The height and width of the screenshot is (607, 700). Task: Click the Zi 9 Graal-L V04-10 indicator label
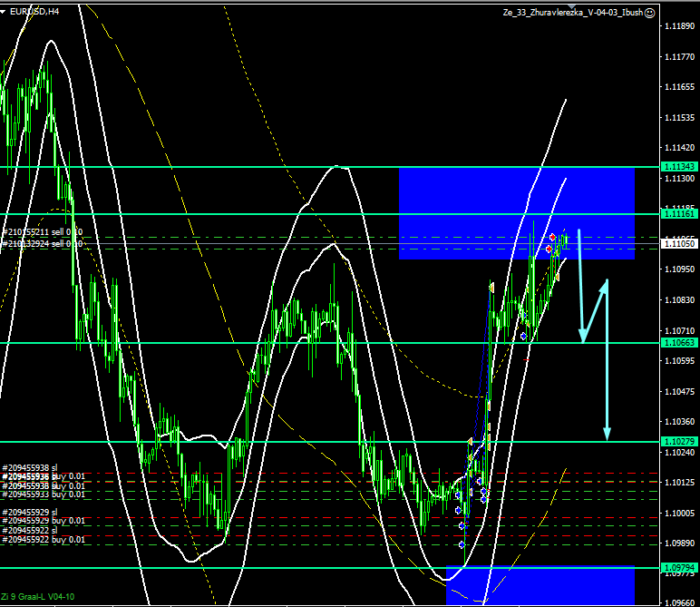coord(37,597)
